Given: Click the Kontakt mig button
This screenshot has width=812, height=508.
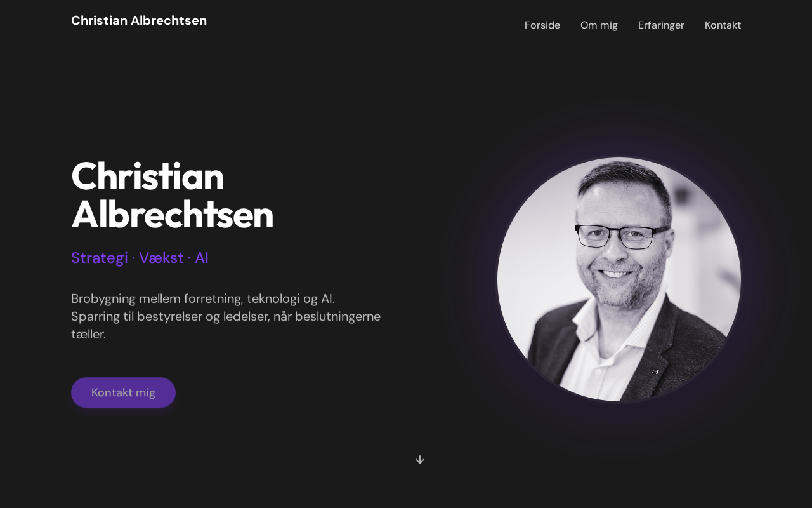Looking at the screenshot, I should 123,392.
